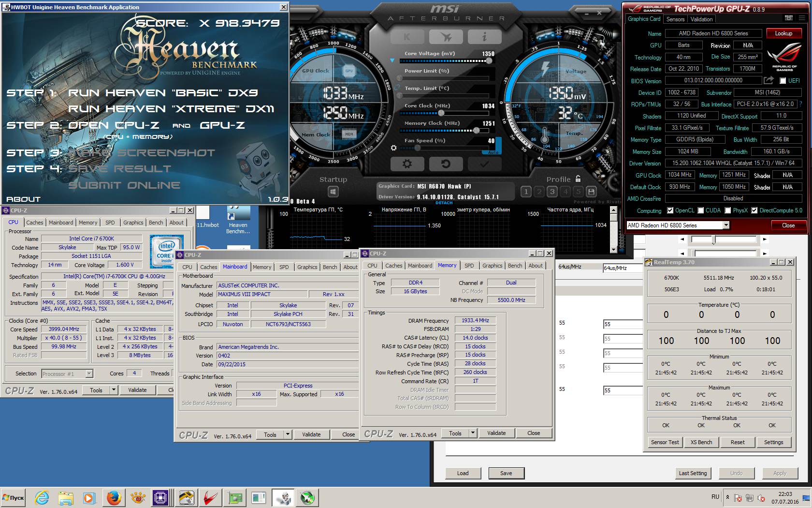Screen dimensions: 812x508
Task: Open Firefox from the taskbar
Action: [x=114, y=497]
